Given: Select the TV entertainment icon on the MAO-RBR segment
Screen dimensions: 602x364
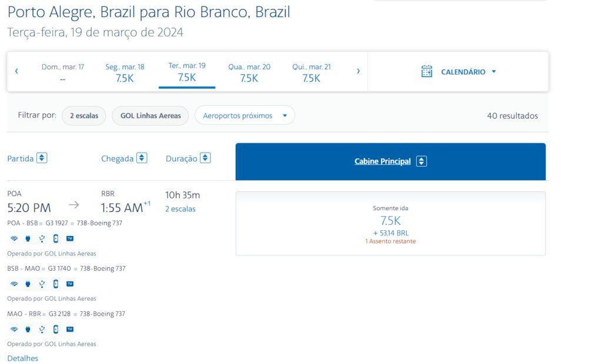Looking at the screenshot, I should pyautogui.click(x=71, y=329).
